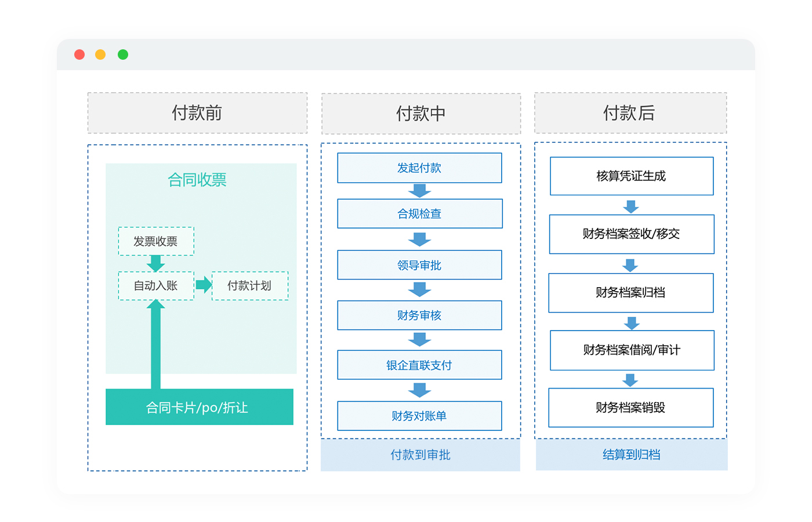
Task: Click the 结算到归档 footer label
Action: [x=632, y=455]
